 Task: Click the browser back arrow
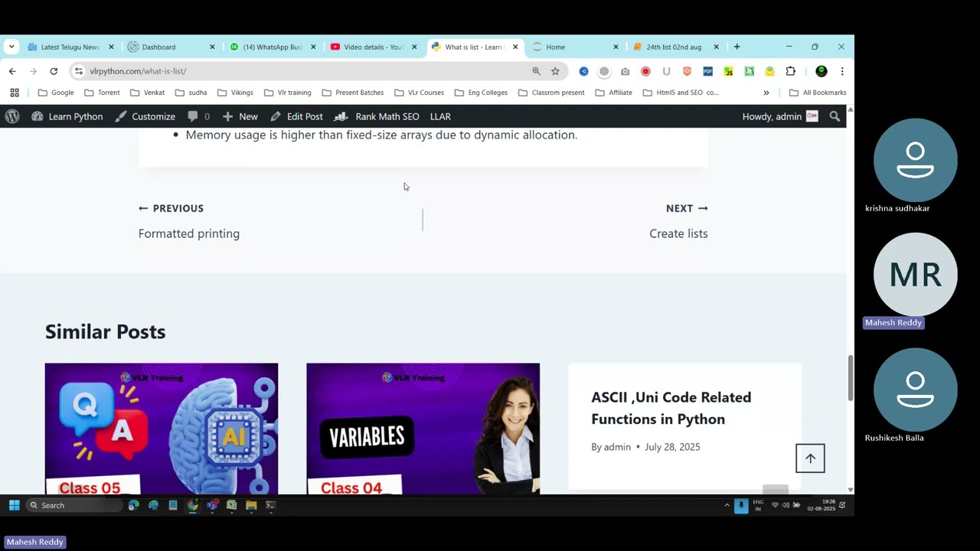click(12, 71)
